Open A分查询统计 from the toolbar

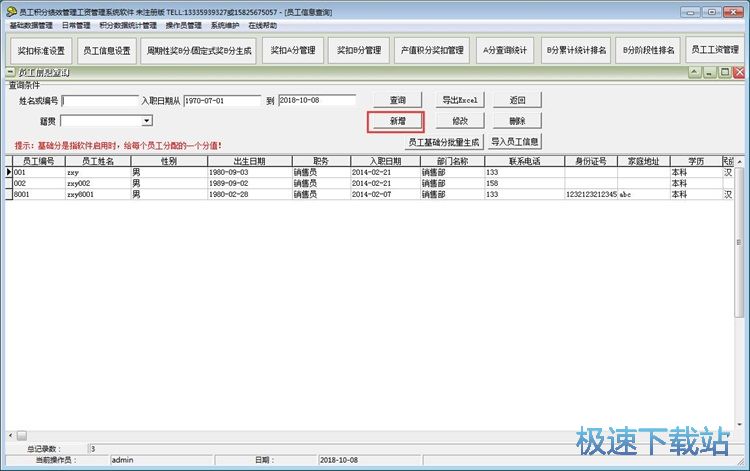point(505,50)
